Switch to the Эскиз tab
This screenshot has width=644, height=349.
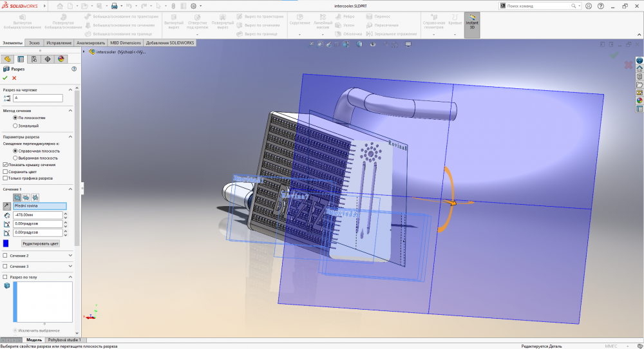point(34,43)
